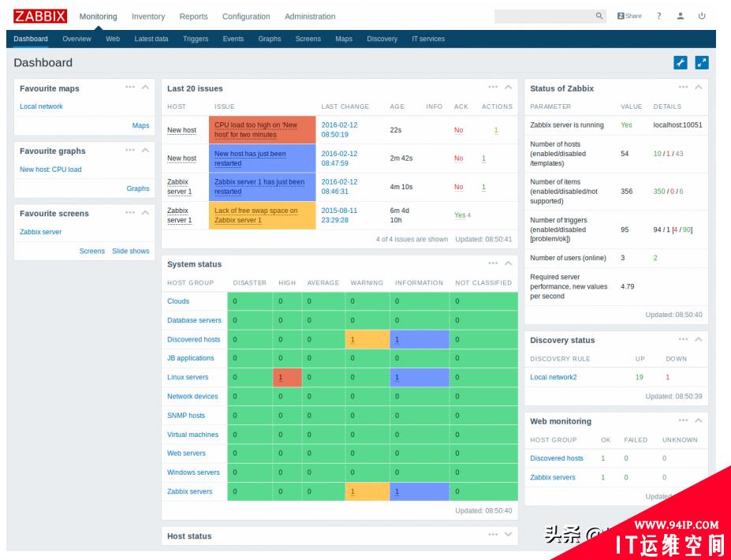
Task: Open Zabbix servers in Web monitoring
Action: (553, 477)
